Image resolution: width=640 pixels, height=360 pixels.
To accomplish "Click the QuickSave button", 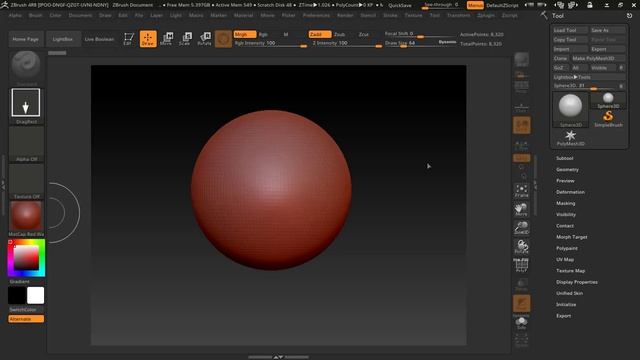I will [x=400, y=5].
